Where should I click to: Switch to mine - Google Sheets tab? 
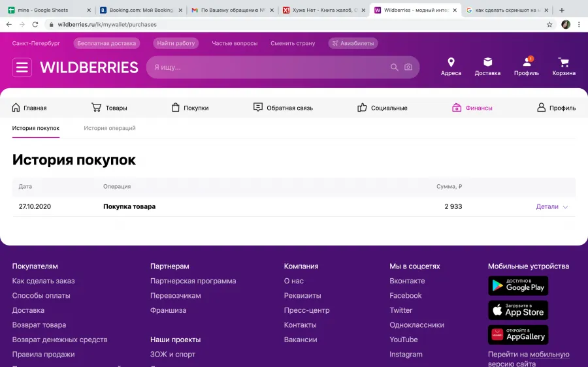point(49,10)
